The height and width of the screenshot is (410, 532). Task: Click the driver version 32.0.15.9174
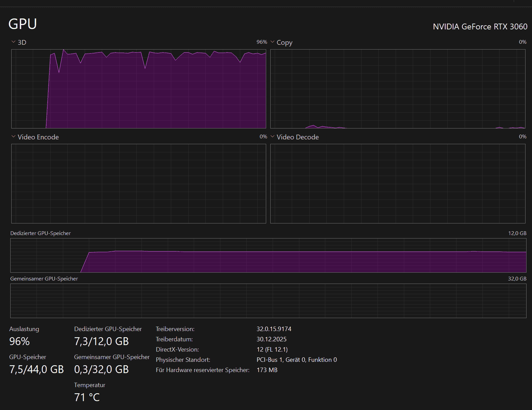tap(274, 329)
